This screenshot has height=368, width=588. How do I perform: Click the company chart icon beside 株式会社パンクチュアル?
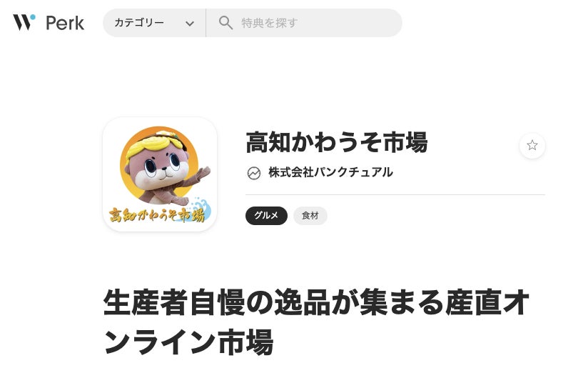[254, 173]
